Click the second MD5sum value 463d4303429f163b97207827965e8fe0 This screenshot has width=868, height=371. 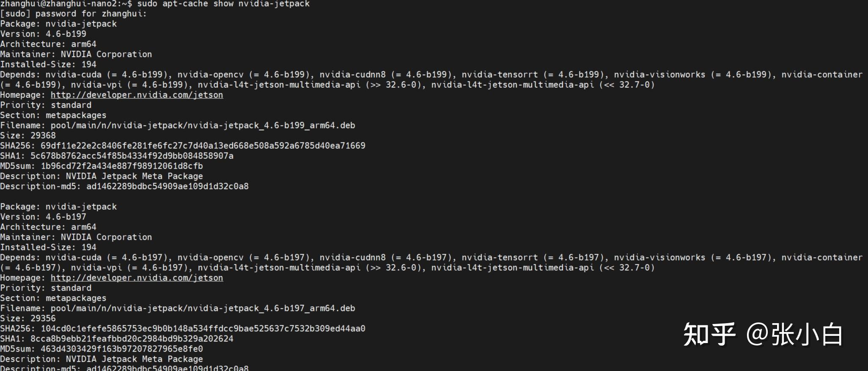(x=122, y=349)
